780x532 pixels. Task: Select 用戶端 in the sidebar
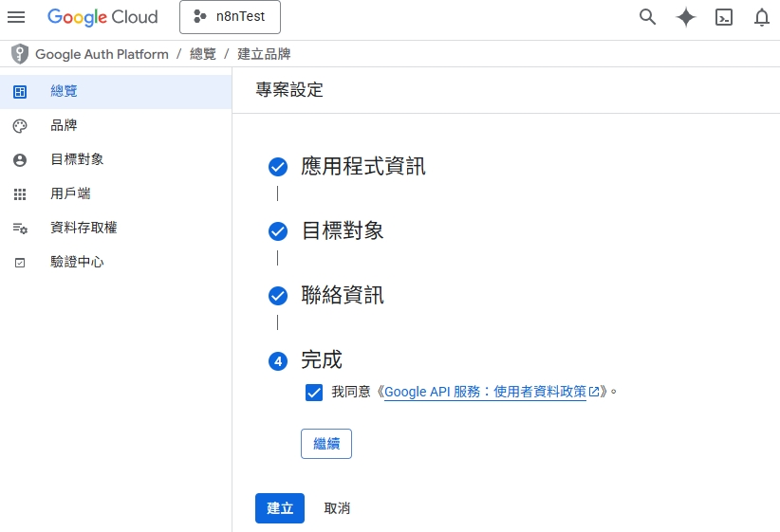point(116,193)
